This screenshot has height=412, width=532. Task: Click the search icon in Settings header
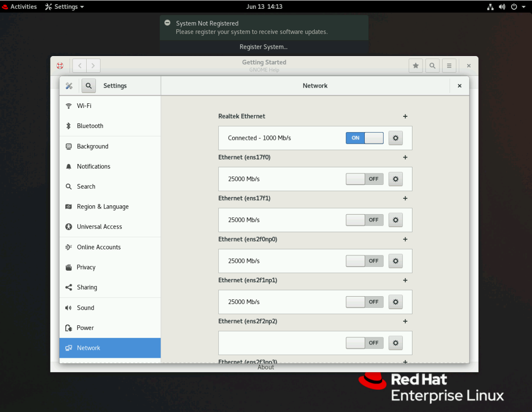click(89, 86)
